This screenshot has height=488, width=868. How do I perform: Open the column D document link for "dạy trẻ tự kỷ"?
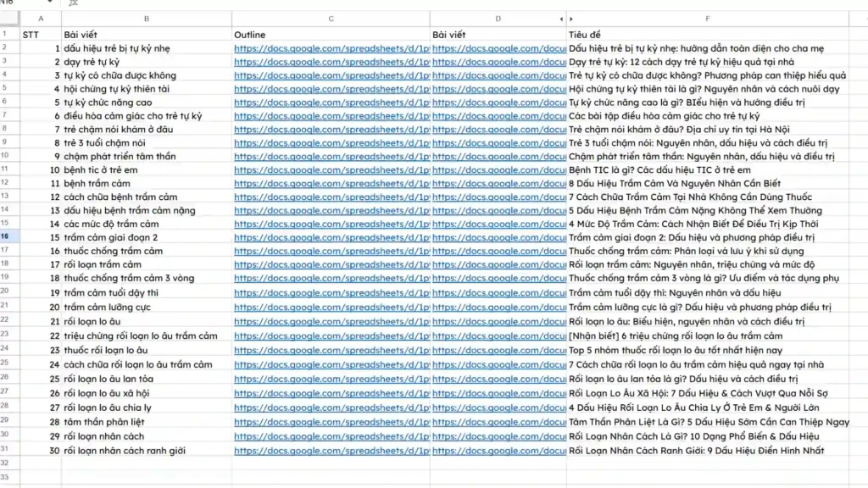click(499, 62)
